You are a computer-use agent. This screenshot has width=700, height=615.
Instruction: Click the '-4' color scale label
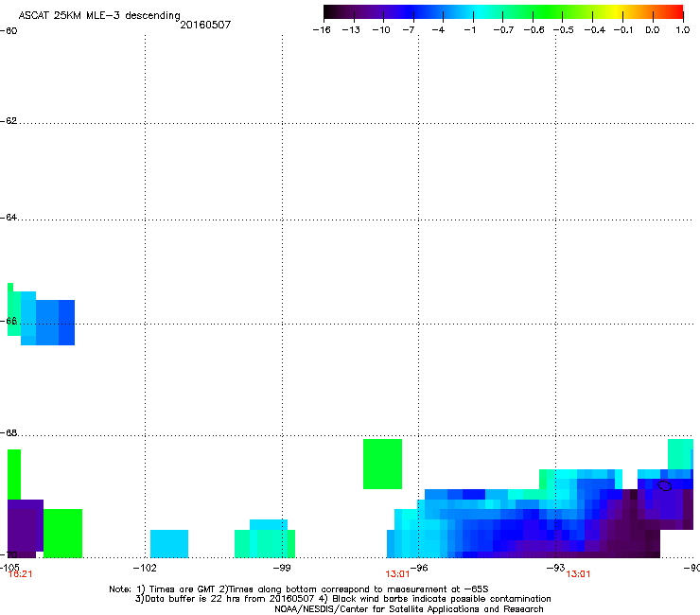438,30
